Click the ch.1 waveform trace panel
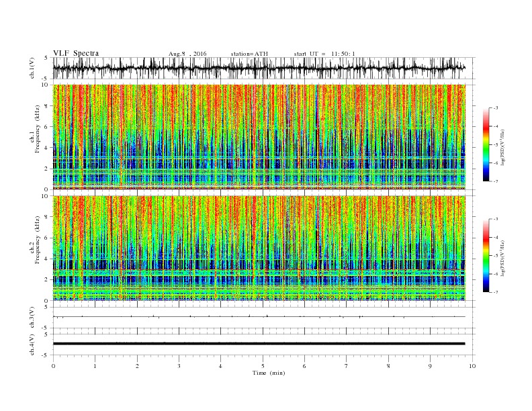 pyautogui.click(x=264, y=68)
